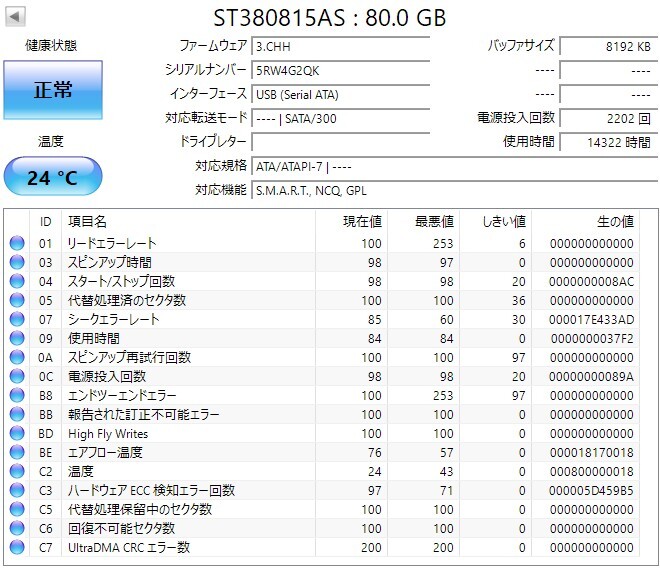Click the transfer mode field SATA/300
This screenshot has height=568, width=660.
point(341,118)
